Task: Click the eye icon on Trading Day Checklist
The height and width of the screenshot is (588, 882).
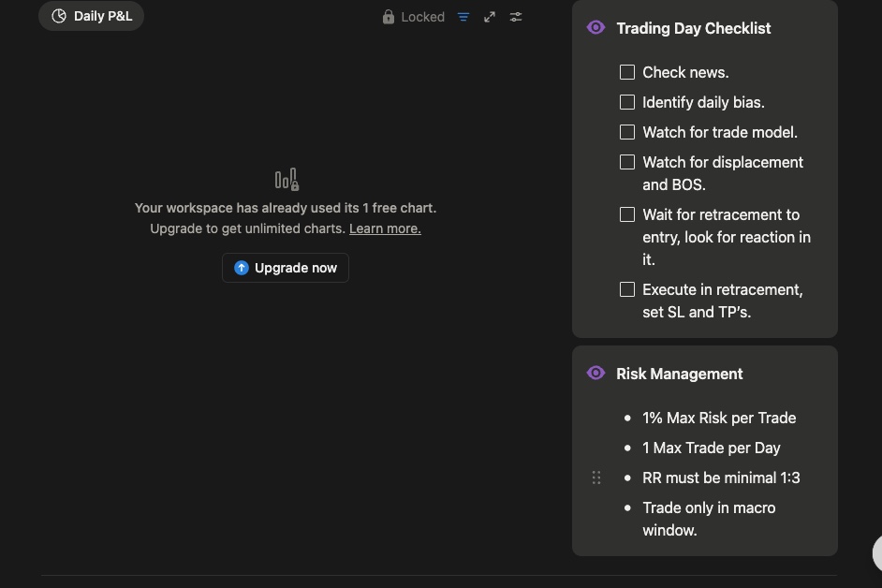Action: coord(595,28)
